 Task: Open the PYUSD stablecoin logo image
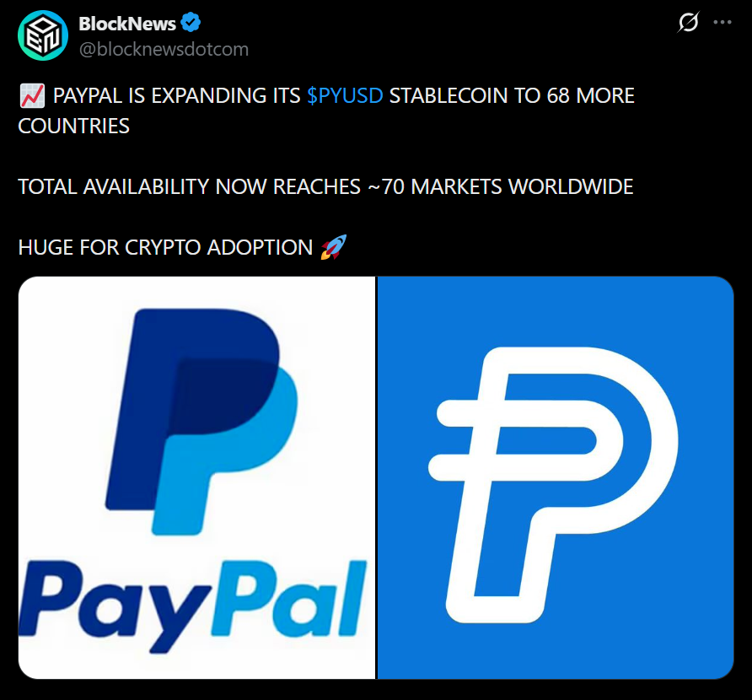(x=556, y=477)
